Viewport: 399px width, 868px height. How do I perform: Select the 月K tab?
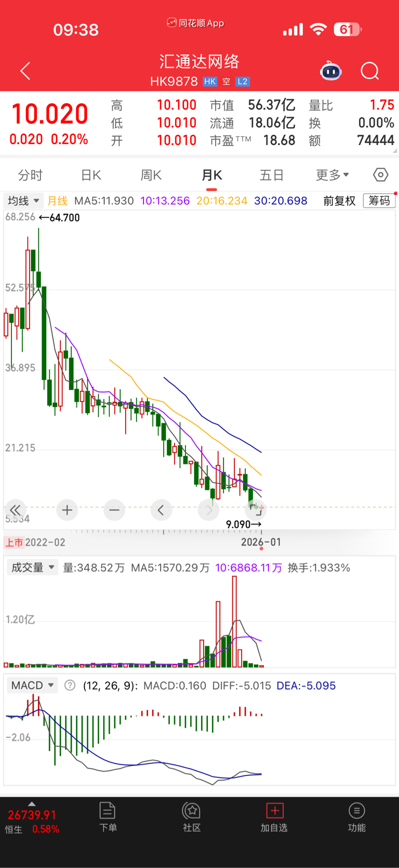click(212, 175)
